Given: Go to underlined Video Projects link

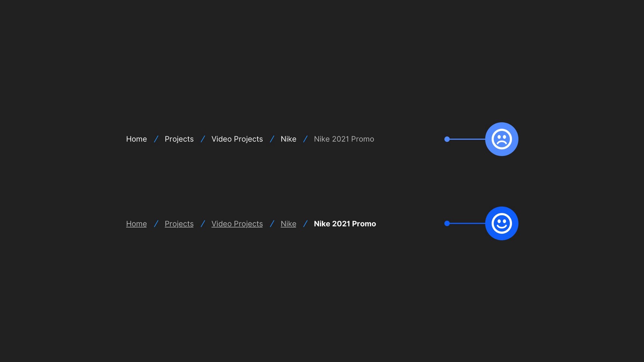Looking at the screenshot, I should click(237, 224).
